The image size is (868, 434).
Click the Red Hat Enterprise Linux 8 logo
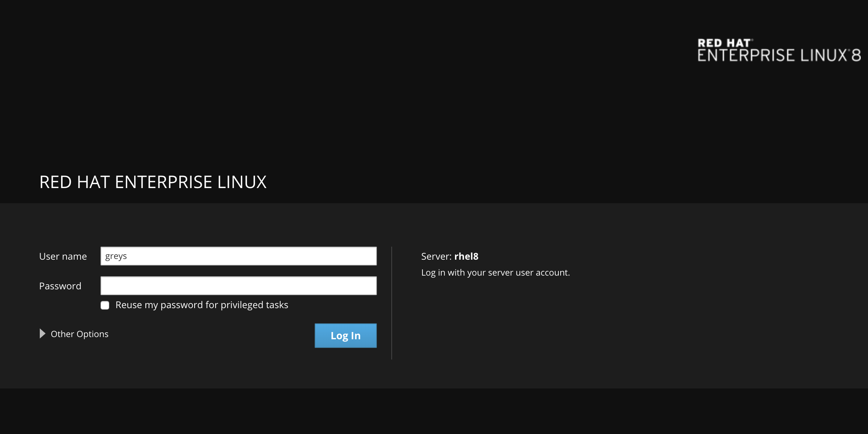point(779,50)
